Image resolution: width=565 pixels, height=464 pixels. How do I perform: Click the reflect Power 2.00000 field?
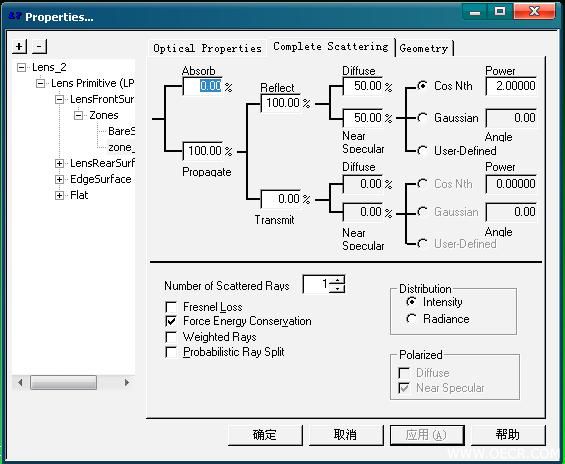pos(511,86)
